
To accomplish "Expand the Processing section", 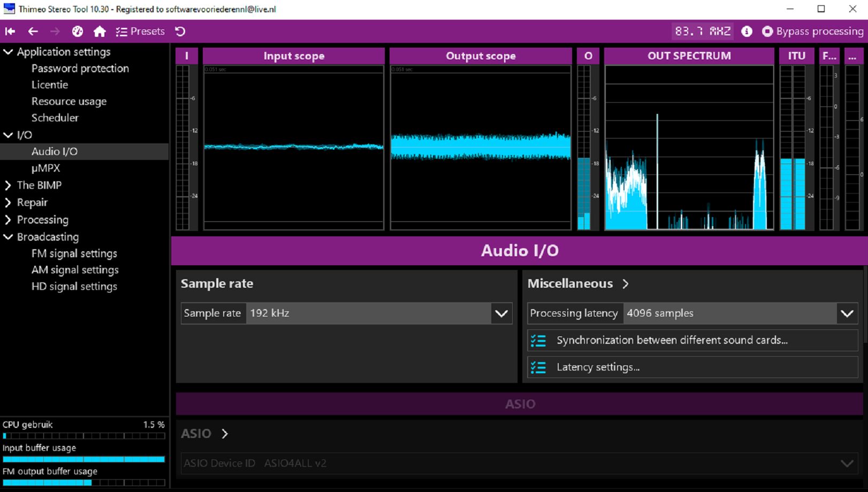I will tap(8, 220).
